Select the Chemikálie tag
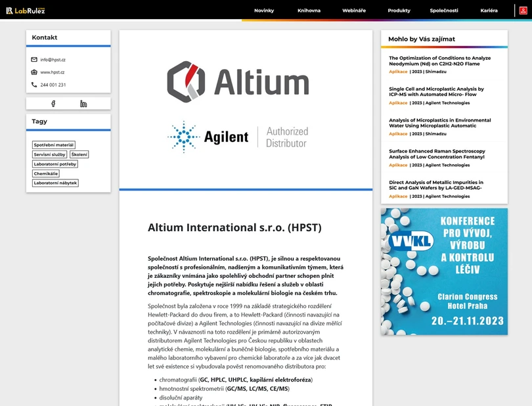 [45, 173]
